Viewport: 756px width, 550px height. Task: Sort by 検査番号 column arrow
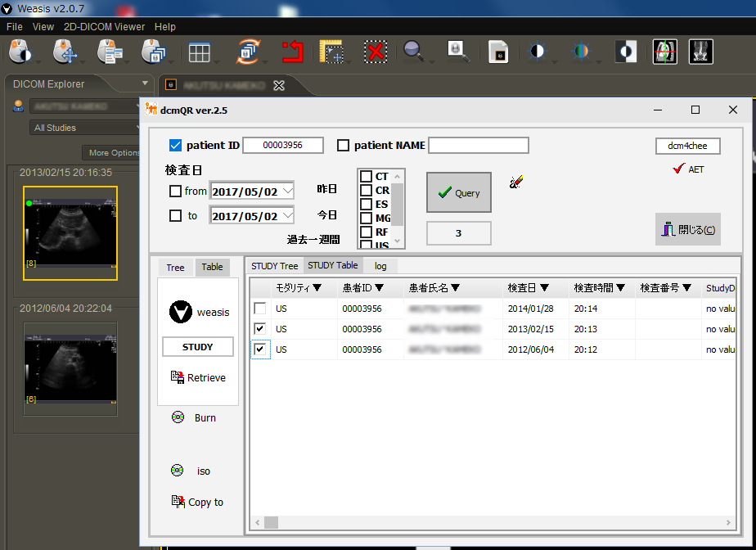pyautogui.click(x=687, y=288)
